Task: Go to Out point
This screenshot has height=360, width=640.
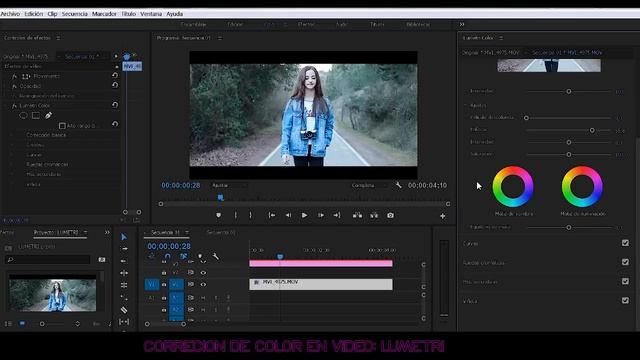Action: tap(337, 215)
